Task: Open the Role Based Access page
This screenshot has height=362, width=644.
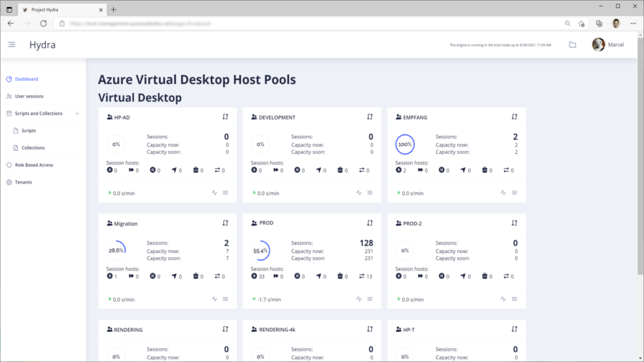Action: point(34,165)
